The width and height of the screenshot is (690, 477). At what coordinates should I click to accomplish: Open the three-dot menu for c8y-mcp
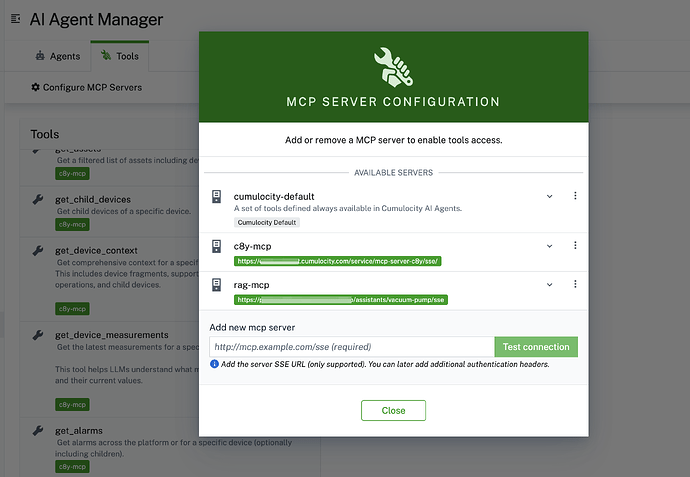575,245
